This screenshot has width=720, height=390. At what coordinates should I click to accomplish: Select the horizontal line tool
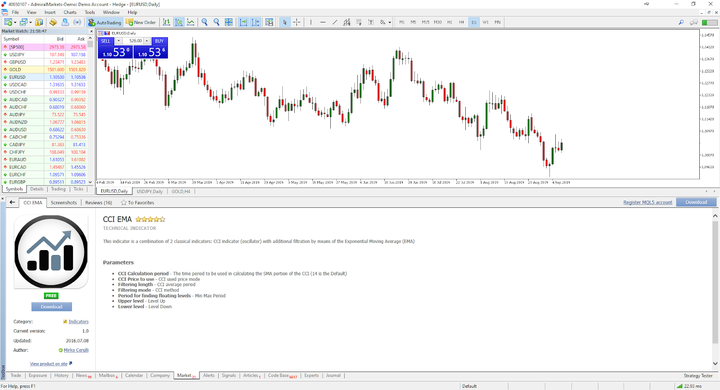pyautogui.click(x=323, y=22)
